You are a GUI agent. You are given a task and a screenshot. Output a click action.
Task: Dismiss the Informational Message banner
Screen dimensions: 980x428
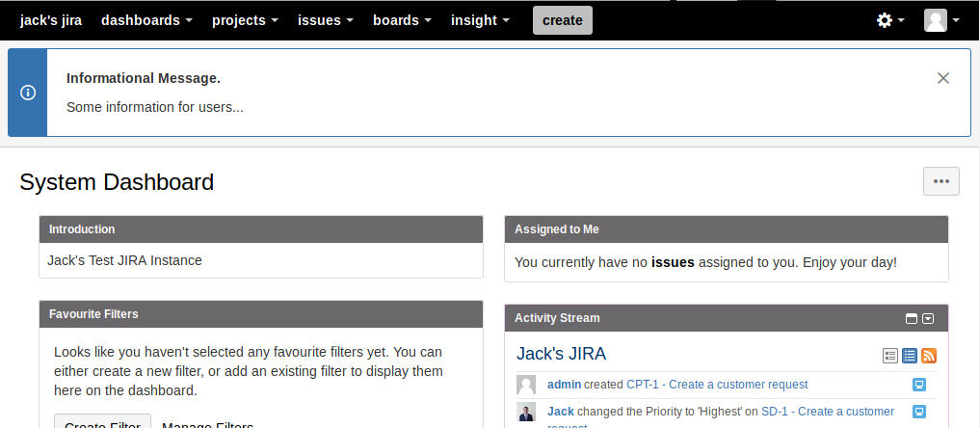pyautogui.click(x=943, y=78)
